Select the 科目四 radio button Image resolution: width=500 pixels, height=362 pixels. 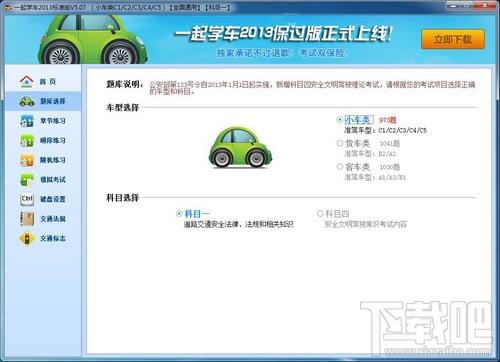pos(320,214)
